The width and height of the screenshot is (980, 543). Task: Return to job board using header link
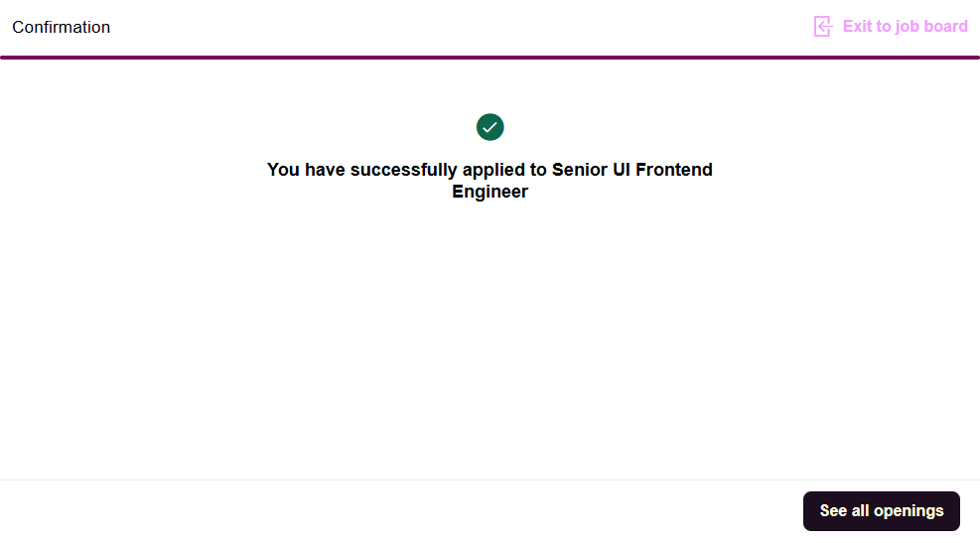[905, 27]
